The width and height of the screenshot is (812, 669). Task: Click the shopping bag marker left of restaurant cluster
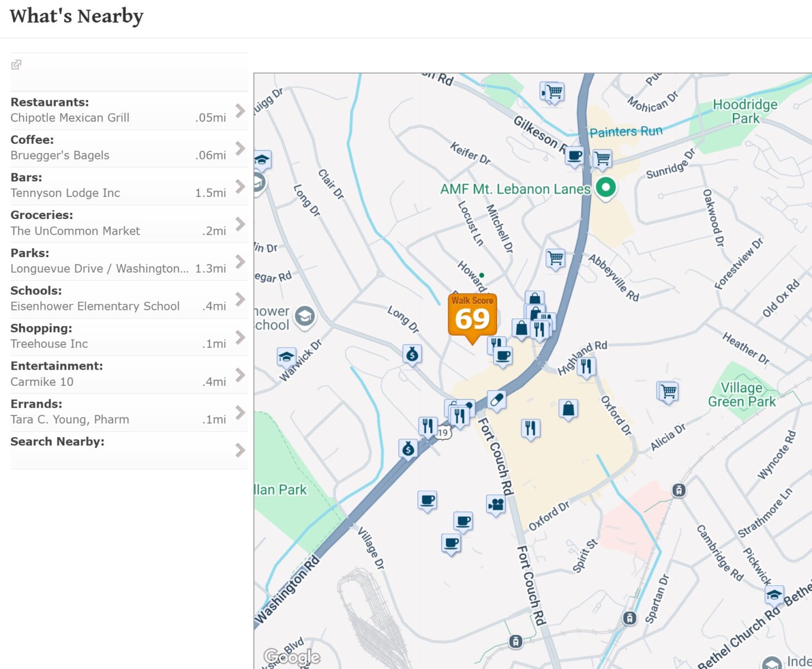521,329
